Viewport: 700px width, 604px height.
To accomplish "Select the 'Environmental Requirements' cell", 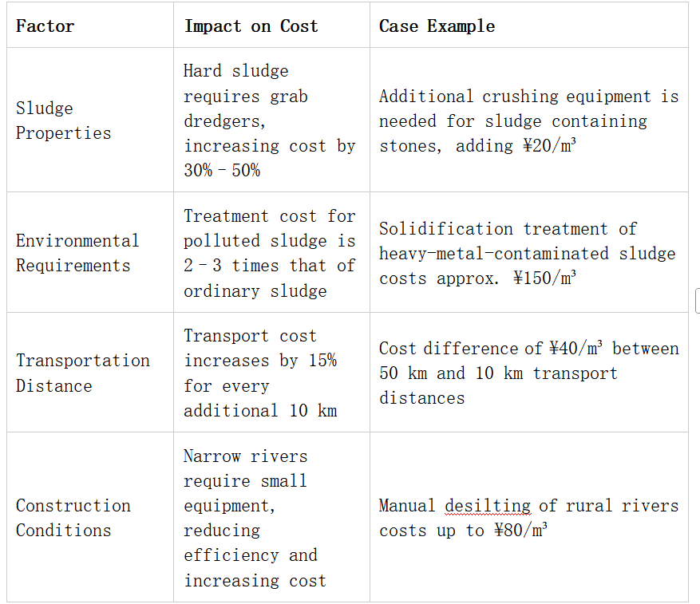I will [x=90, y=253].
